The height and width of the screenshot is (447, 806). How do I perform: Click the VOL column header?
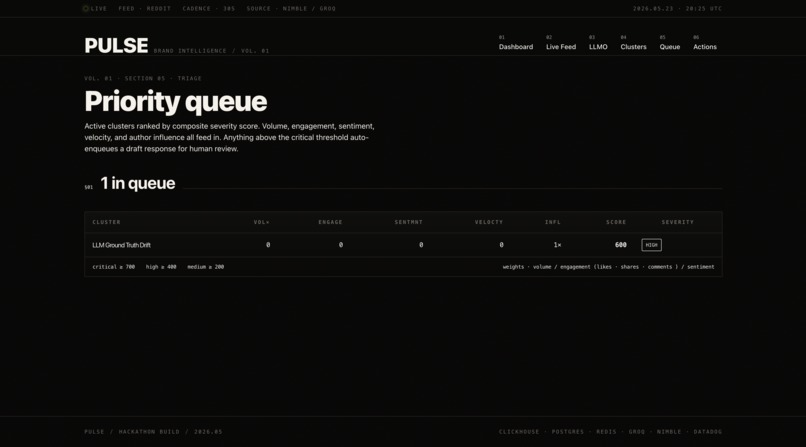tap(262, 222)
